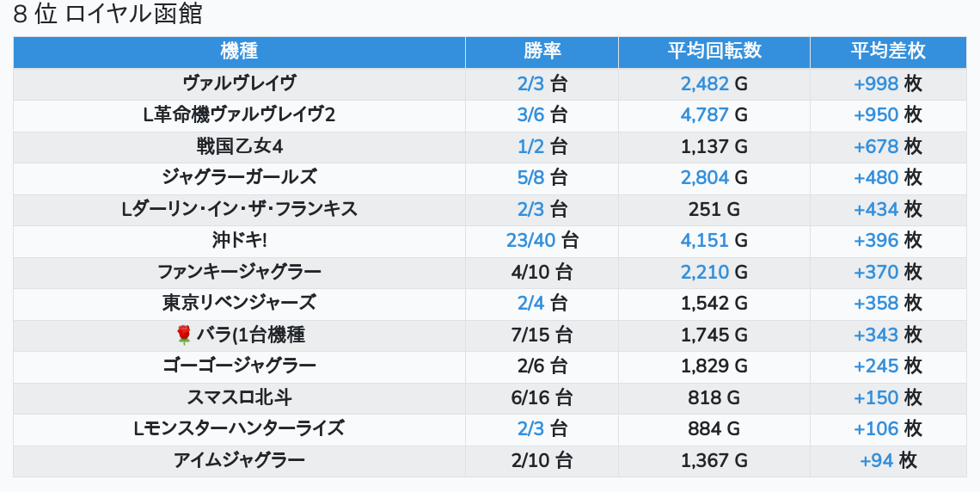The height and width of the screenshot is (492, 980).
Task: Click the 23/40 win rate value
Action: 532,241
